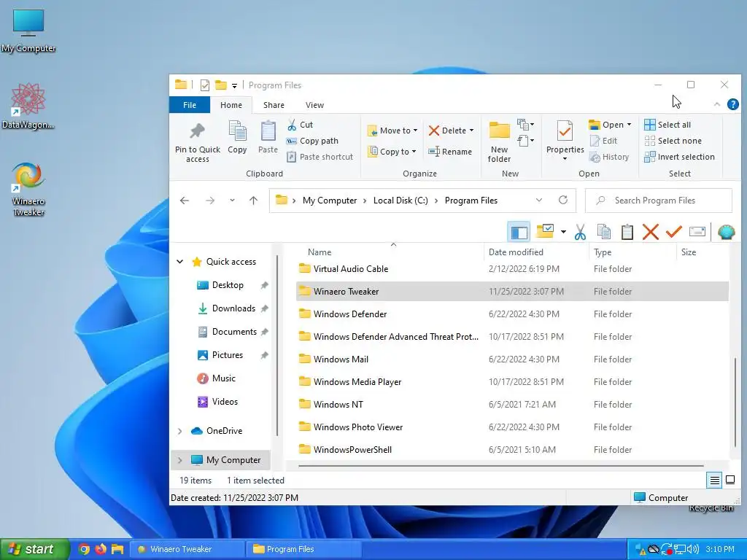Open the Easy access dropdown icon
This screenshot has height=560, width=747.
coord(525,141)
